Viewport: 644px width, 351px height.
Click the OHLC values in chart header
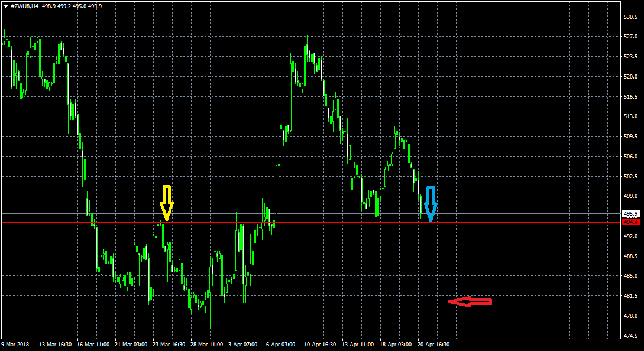coord(72,6)
